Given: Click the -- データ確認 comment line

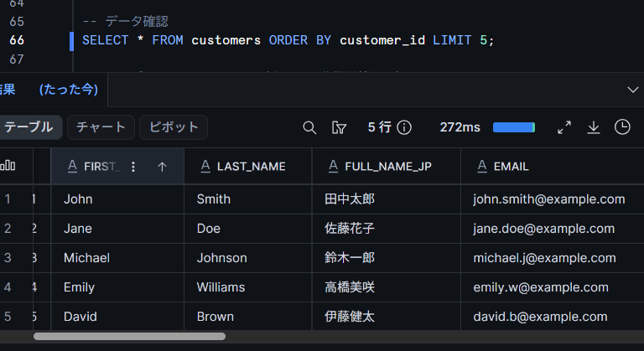Looking at the screenshot, I should [125, 21].
